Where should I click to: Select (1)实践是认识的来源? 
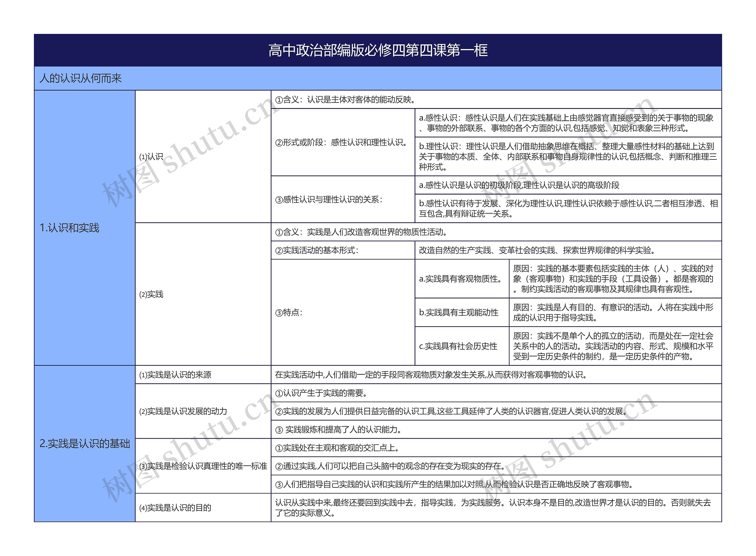[203, 375]
